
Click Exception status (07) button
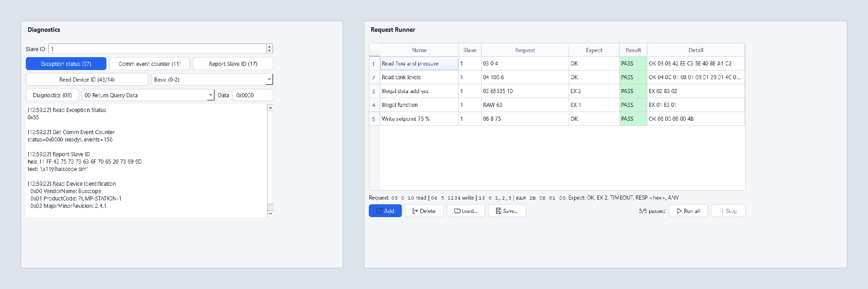(x=66, y=64)
